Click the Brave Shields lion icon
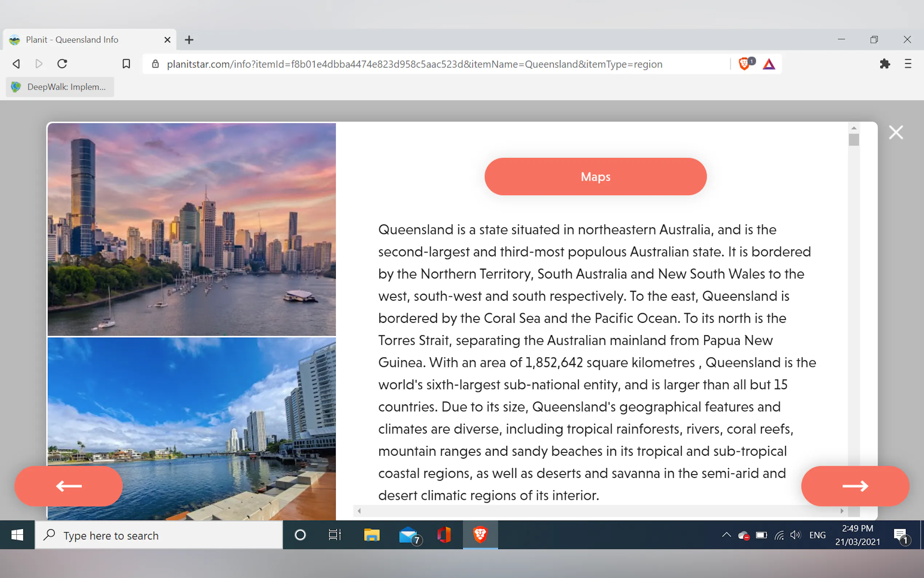This screenshot has width=924, height=578. 744,64
